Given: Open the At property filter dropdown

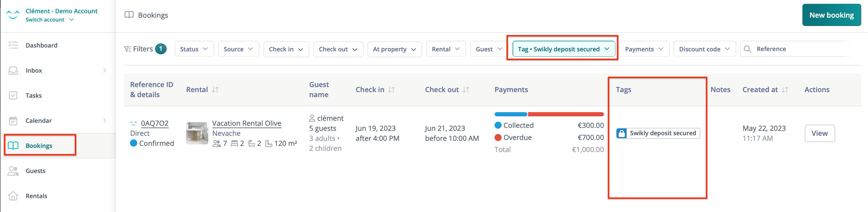Looking at the screenshot, I should click(x=395, y=49).
